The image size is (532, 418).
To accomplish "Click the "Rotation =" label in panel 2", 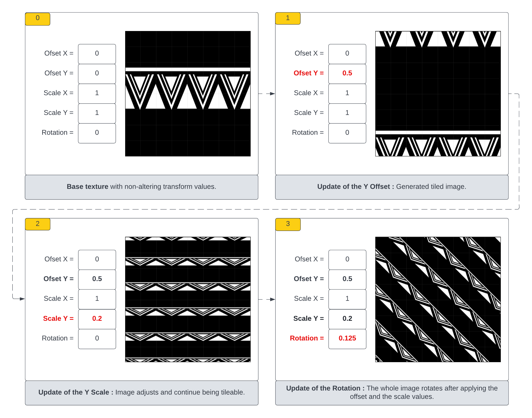I will [58, 338].
